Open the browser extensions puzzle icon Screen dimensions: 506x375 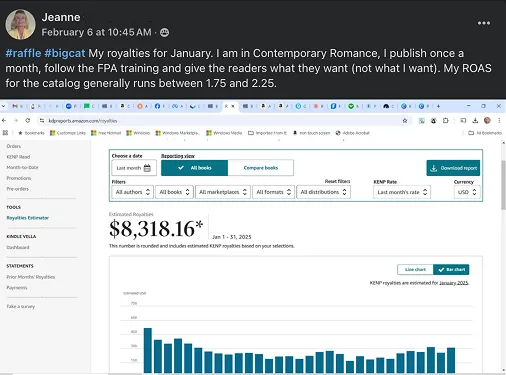[x=446, y=121]
